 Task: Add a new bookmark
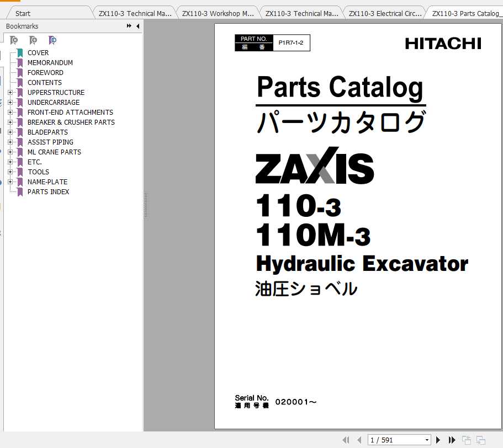click(32, 40)
